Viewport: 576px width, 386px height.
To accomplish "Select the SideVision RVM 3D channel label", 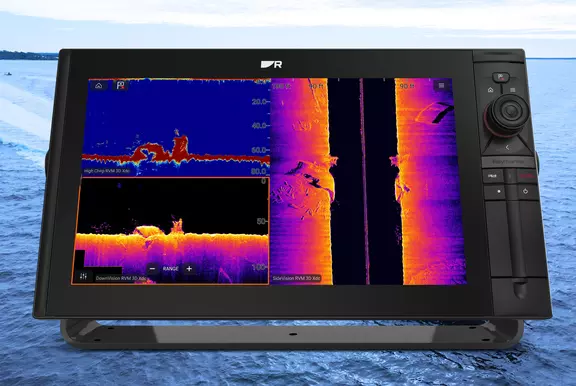I will coord(296,278).
